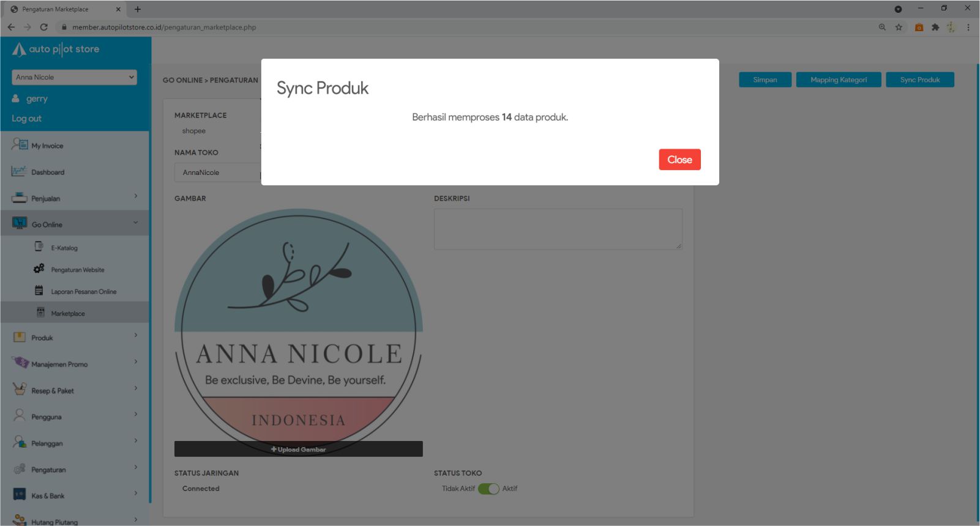Open the Marketplace menu item
Viewport: 980px width, 526px height.
coord(68,313)
